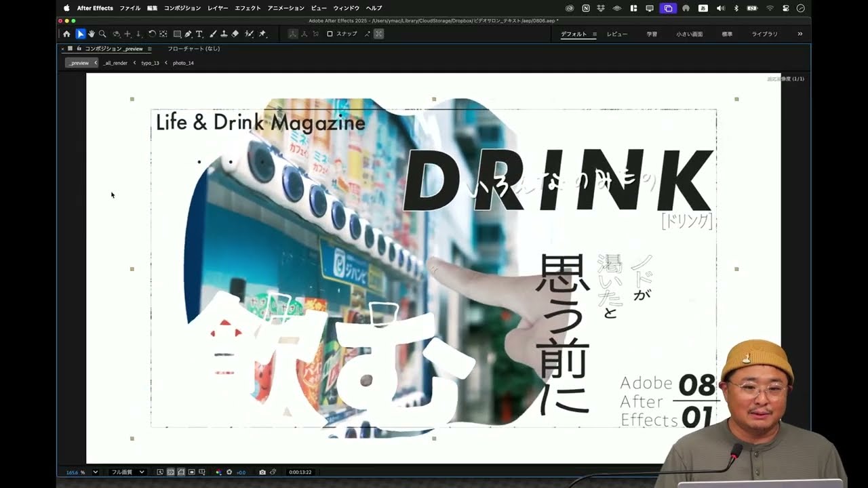868x488 pixels.
Task: Select the Puppet Pin tool
Action: pos(262,34)
